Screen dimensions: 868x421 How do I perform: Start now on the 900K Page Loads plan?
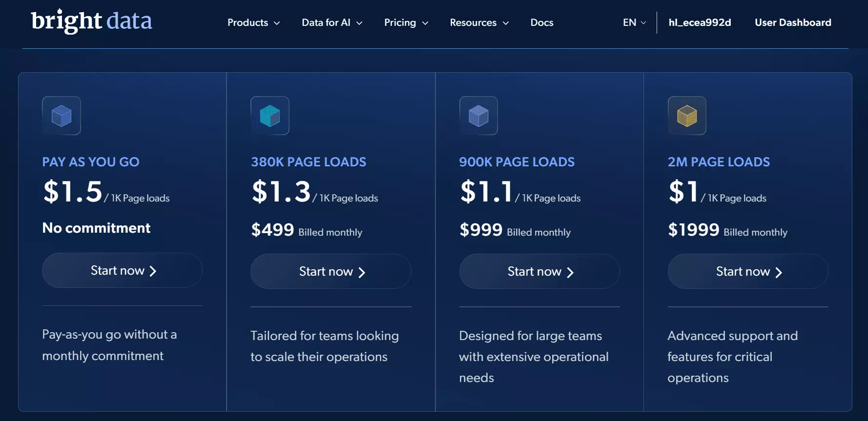(539, 271)
